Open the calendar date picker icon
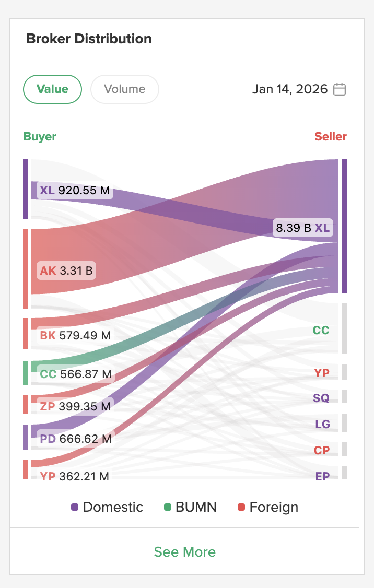Screen dimensions: 374x588 coord(340,89)
